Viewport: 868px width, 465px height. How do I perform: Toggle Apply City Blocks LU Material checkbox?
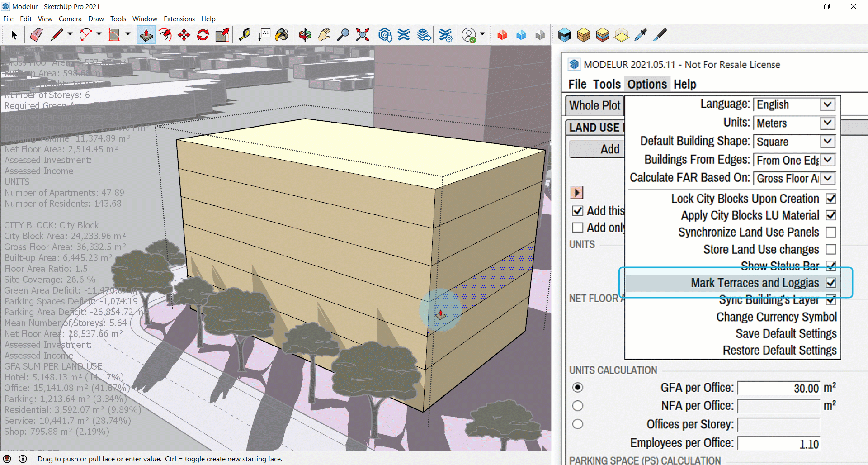(x=830, y=215)
